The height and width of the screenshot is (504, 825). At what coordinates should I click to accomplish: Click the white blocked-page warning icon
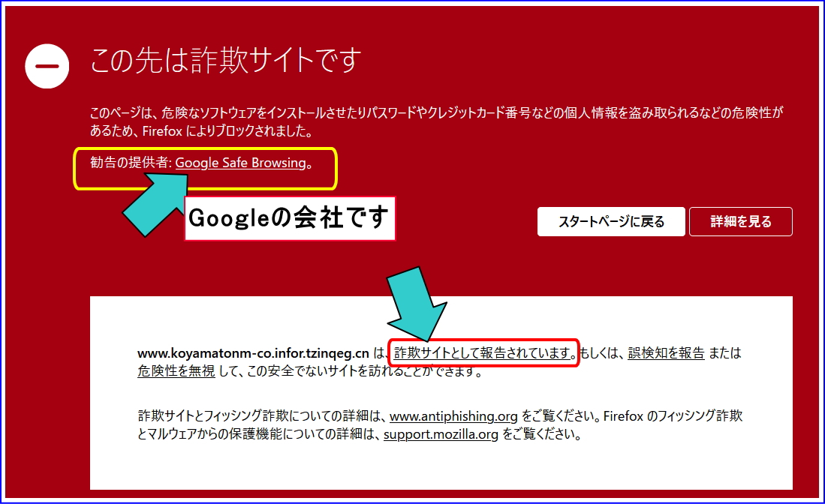tap(47, 65)
